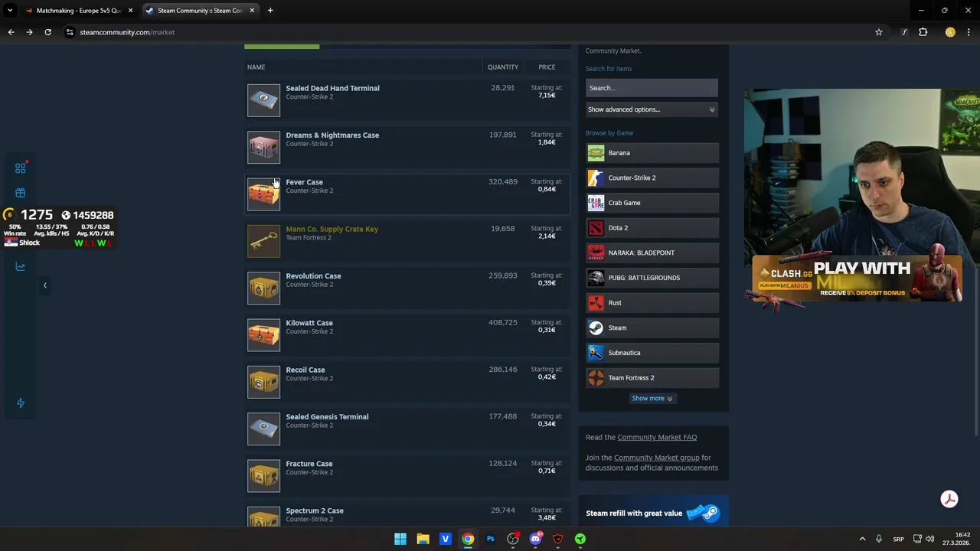Viewport: 980px width, 551px height.
Task: Expand Show more games list
Action: pyautogui.click(x=652, y=398)
